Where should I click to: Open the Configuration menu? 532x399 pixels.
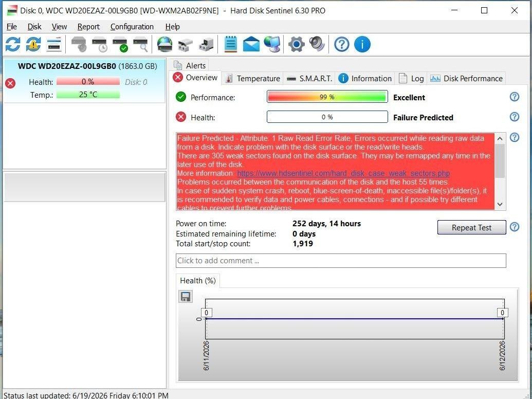(132, 26)
